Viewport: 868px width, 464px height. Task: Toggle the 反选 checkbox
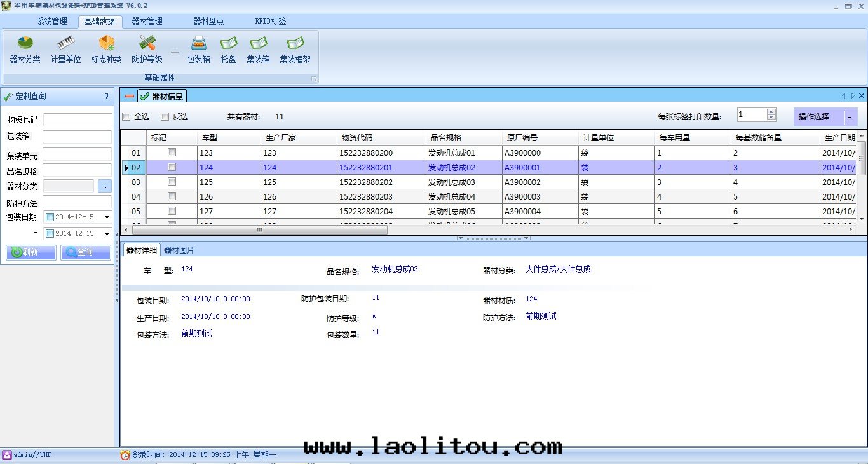click(x=165, y=117)
